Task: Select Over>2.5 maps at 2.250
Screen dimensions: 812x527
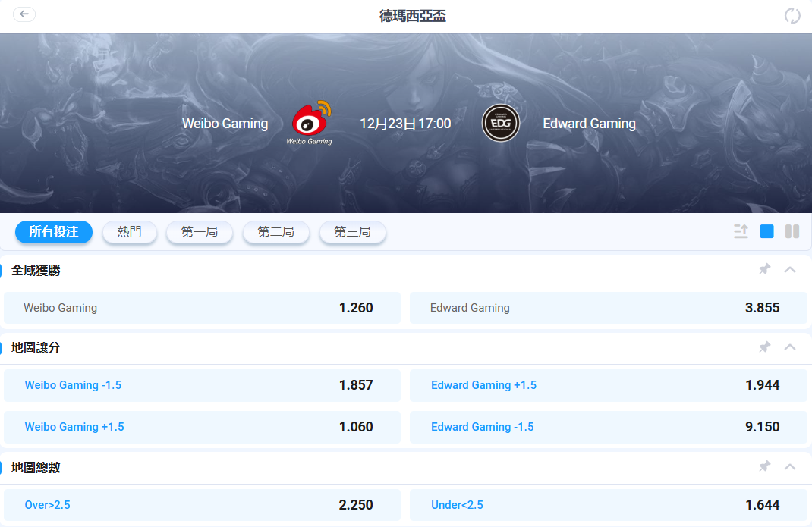Action: coord(202,505)
